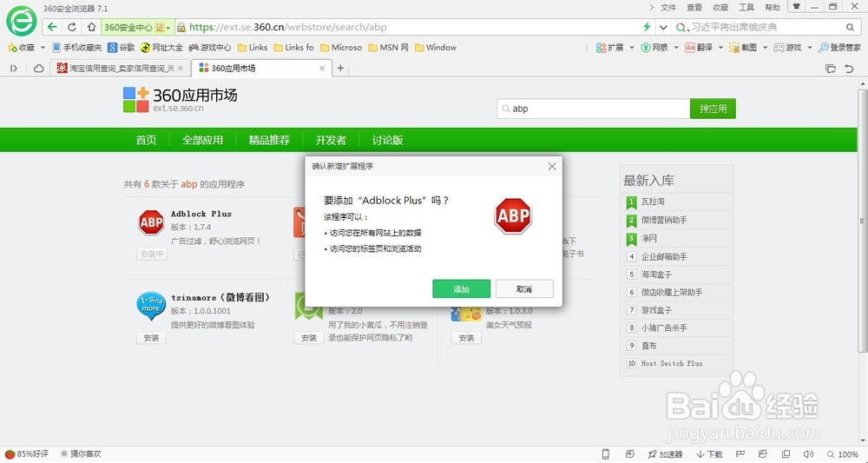868x463 pixels.
Task: Toggle the sidebar panel icon left of tabs
Action: (14, 68)
